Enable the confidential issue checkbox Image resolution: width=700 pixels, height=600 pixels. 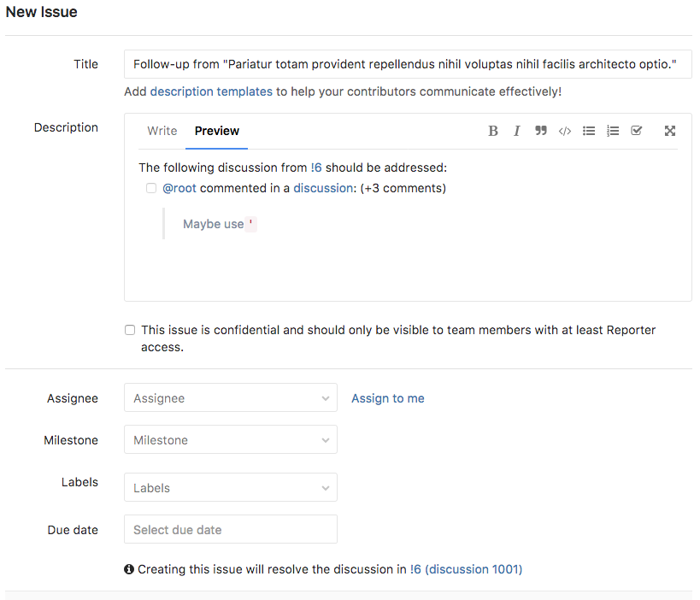pos(130,330)
